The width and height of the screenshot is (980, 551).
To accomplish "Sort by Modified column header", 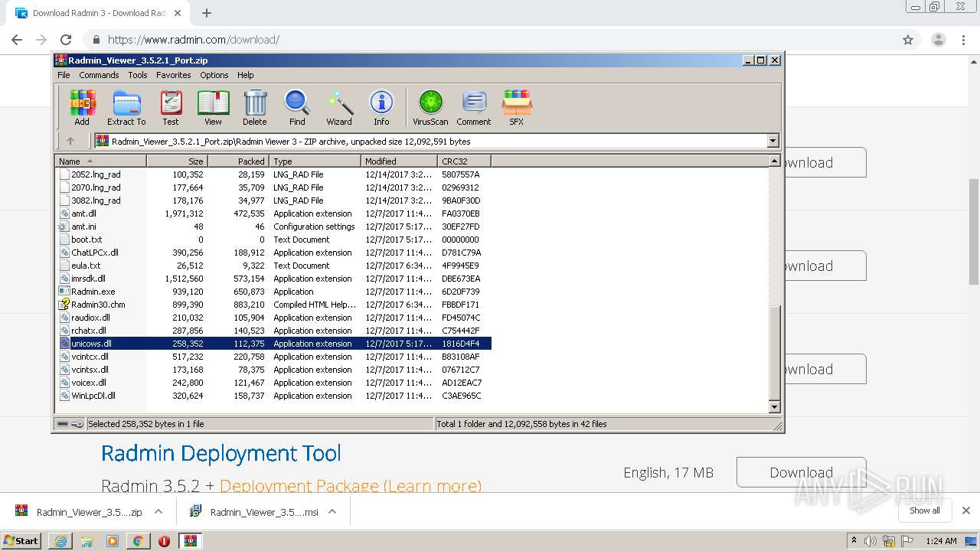I will pos(399,161).
